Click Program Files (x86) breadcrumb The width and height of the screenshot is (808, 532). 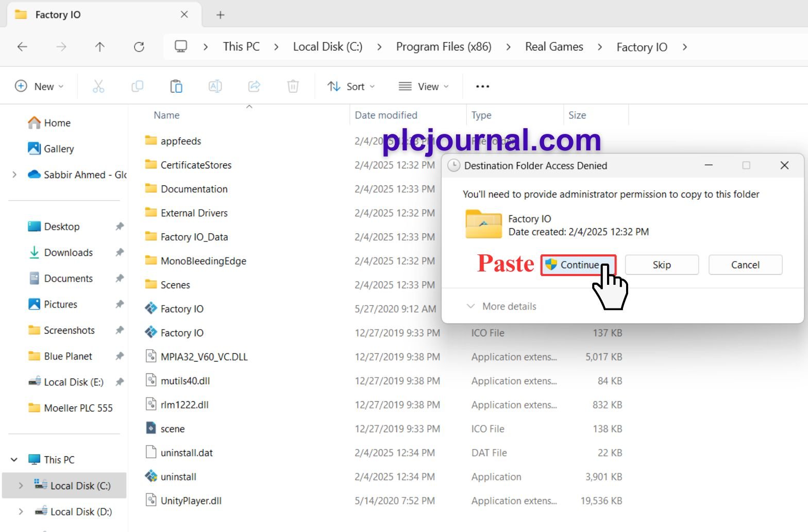point(444,47)
